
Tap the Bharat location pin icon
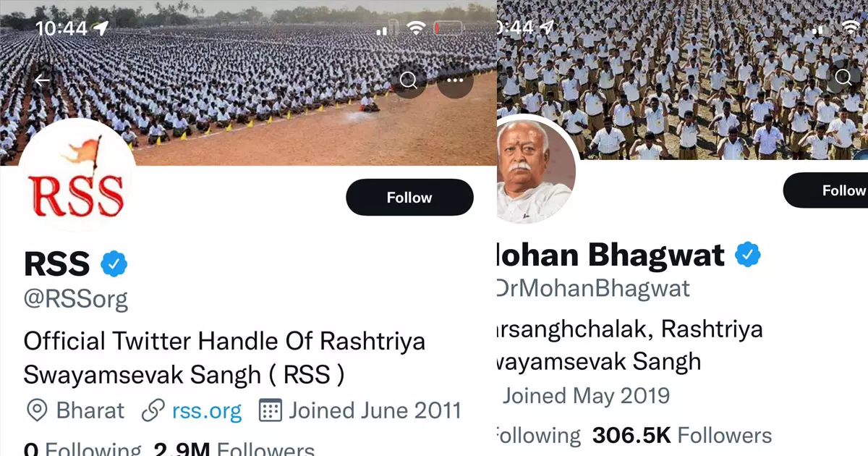(36, 411)
